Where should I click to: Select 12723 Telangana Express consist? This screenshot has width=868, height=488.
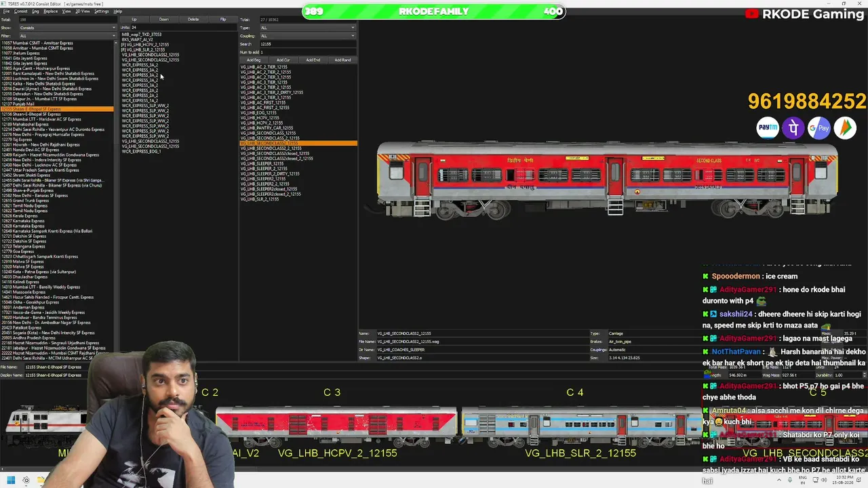tap(23, 247)
